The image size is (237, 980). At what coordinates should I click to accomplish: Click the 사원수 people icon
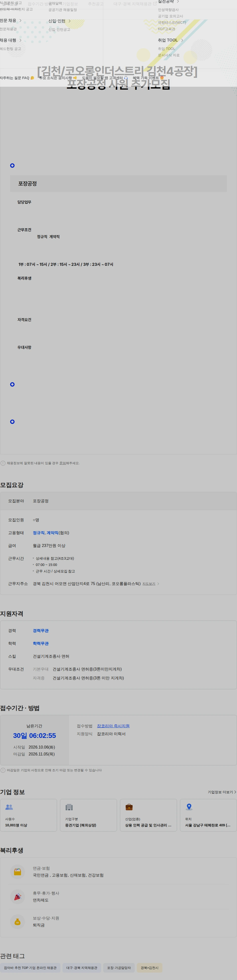click(x=9, y=807)
